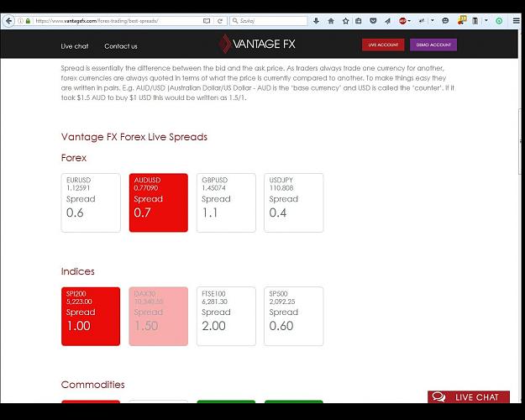The width and height of the screenshot is (525, 420).
Task: Click the red Adblock Plus icon
Action: [x=402, y=21]
